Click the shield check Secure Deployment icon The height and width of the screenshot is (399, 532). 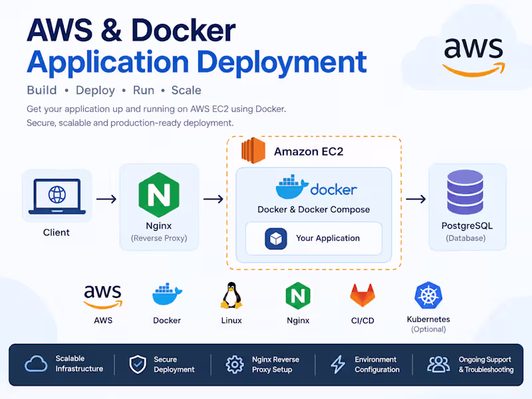pyautogui.click(x=138, y=364)
